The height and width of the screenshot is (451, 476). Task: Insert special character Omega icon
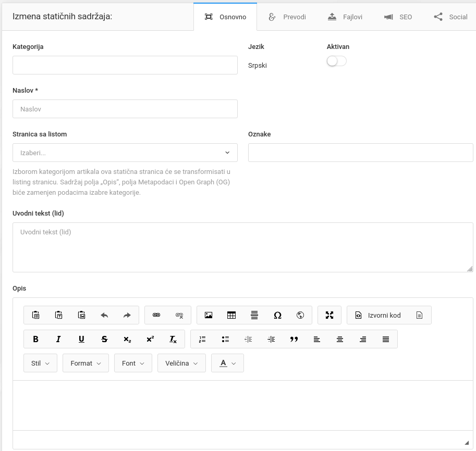click(277, 315)
